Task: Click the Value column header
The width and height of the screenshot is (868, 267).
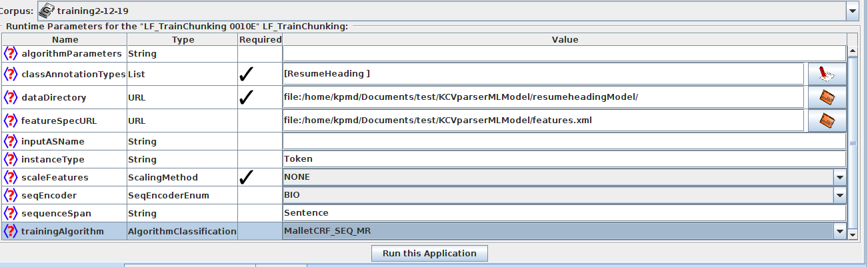Action: coord(565,39)
